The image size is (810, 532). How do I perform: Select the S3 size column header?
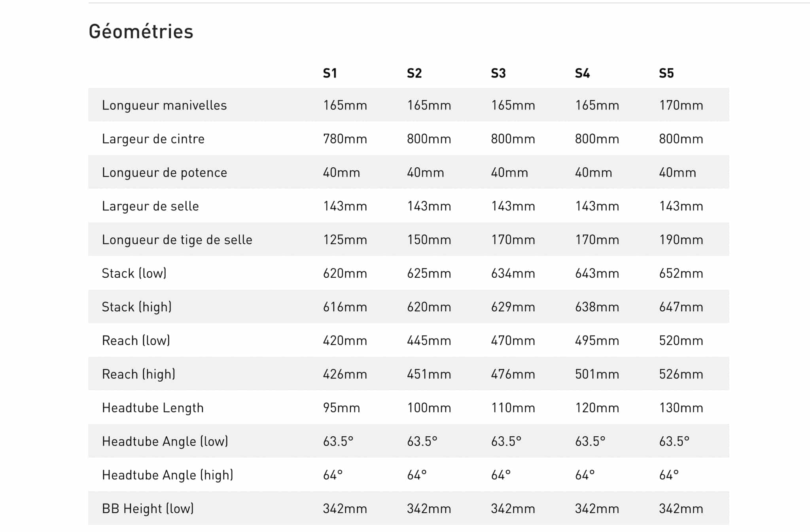498,73
